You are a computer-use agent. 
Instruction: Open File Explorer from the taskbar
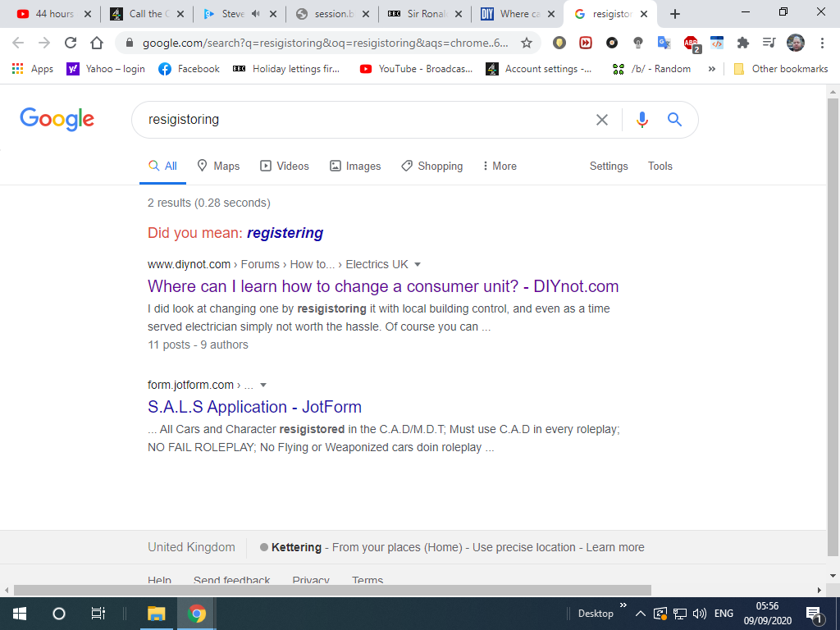click(156, 614)
